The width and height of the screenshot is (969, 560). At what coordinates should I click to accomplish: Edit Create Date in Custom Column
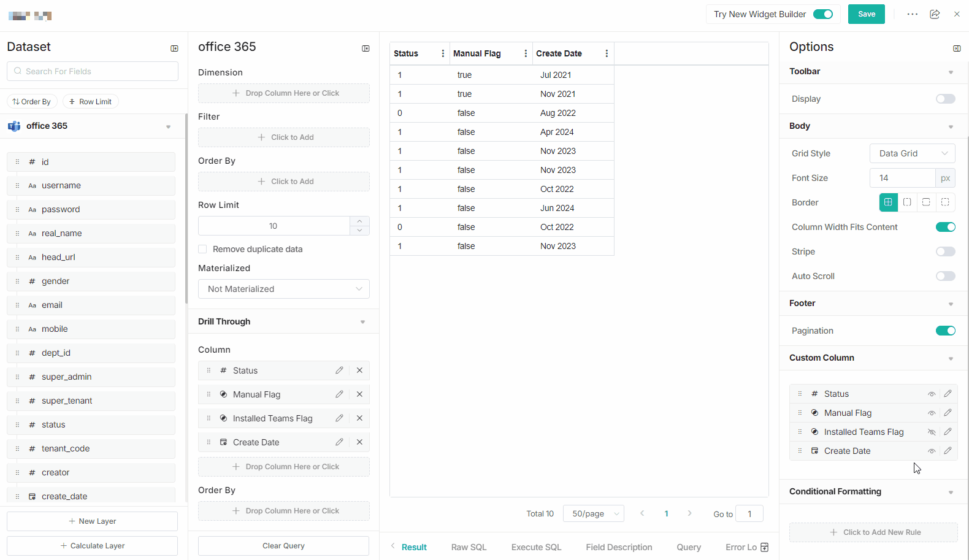pyautogui.click(x=948, y=451)
